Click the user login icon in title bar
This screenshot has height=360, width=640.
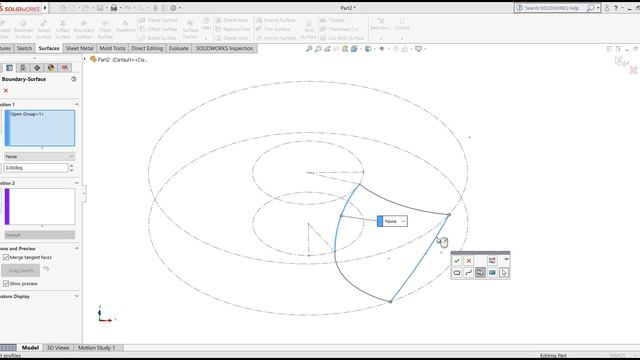click(x=607, y=8)
